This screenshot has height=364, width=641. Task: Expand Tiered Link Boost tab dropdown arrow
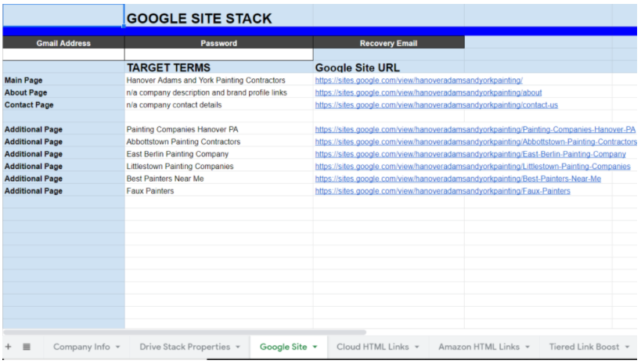tap(627, 347)
